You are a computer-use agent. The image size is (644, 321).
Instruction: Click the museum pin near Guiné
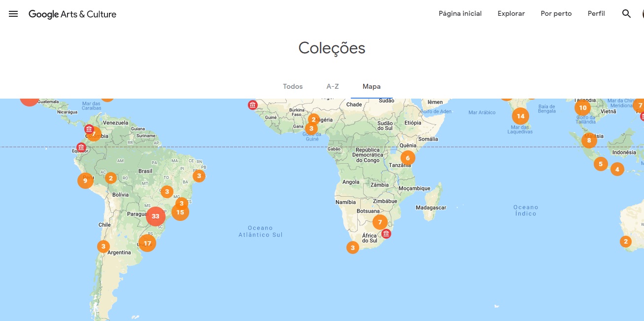point(252,105)
